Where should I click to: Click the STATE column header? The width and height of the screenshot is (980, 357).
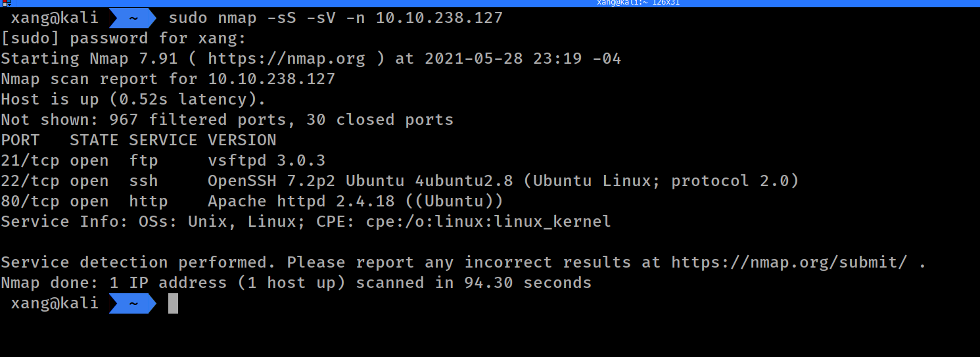tap(93, 140)
